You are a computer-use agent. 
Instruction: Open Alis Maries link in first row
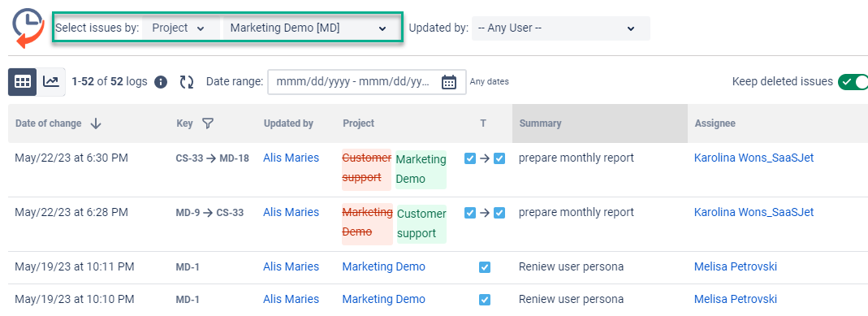[291, 158]
